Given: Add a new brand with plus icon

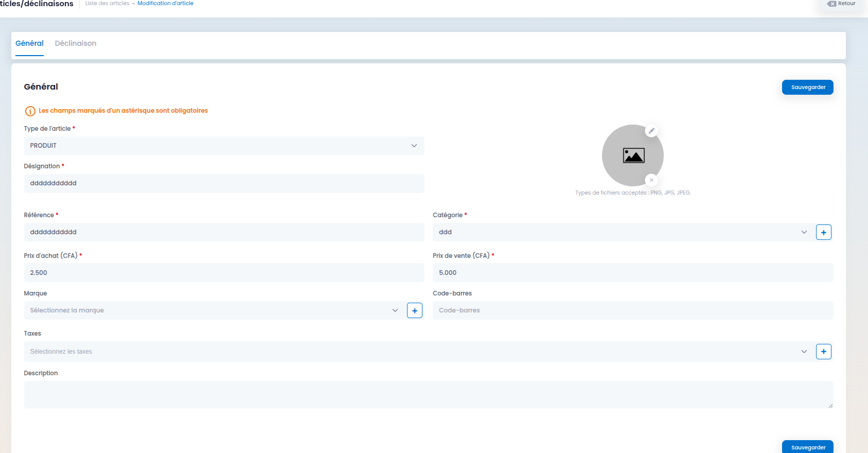Looking at the screenshot, I should [414, 310].
